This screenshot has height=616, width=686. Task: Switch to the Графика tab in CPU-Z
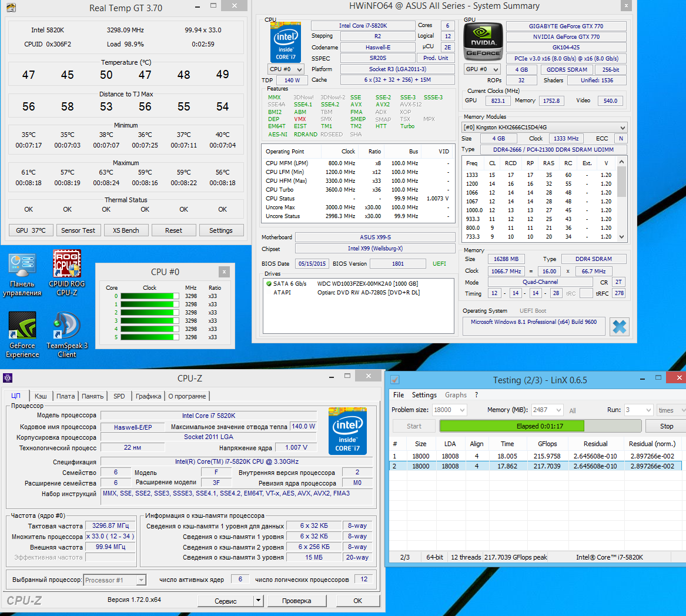pyautogui.click(x=148, y=396)
